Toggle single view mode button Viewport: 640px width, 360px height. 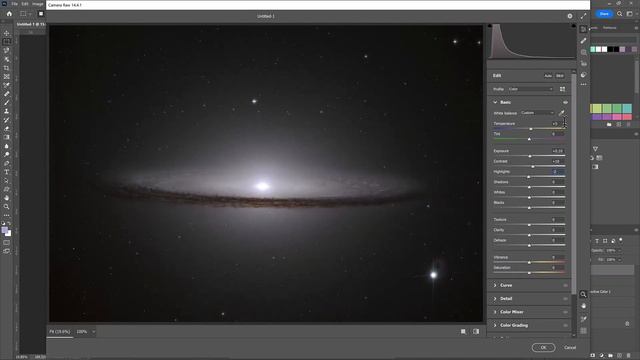click(463, 332)
